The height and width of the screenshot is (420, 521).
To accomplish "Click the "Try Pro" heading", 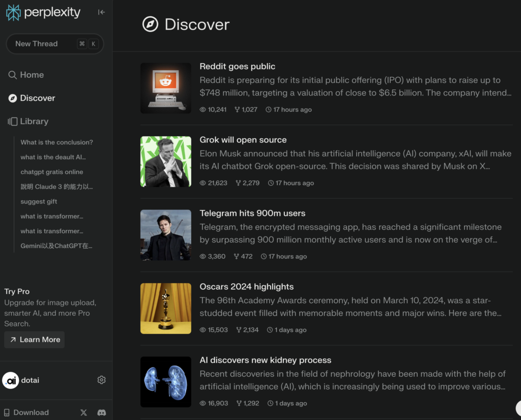I will click(x=17, y=291).
